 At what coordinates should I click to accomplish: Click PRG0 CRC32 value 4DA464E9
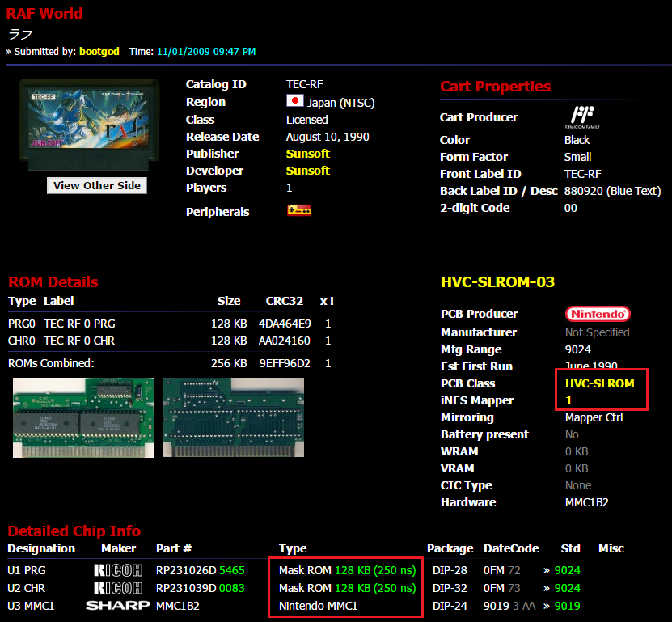tap(285, 324)
